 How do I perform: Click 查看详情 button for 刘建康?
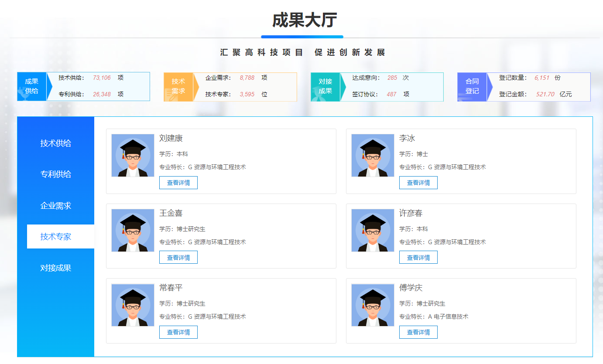tap(178, 183)
